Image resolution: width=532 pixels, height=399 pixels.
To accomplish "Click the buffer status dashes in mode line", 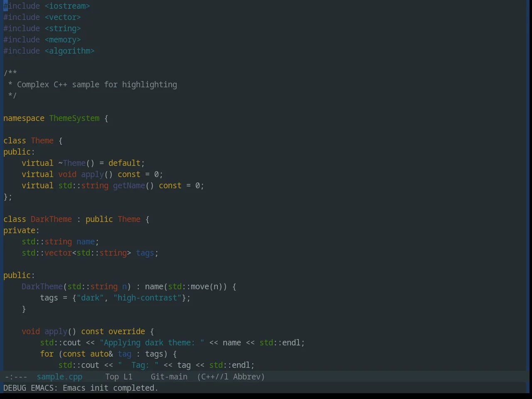I will [16, 377].
